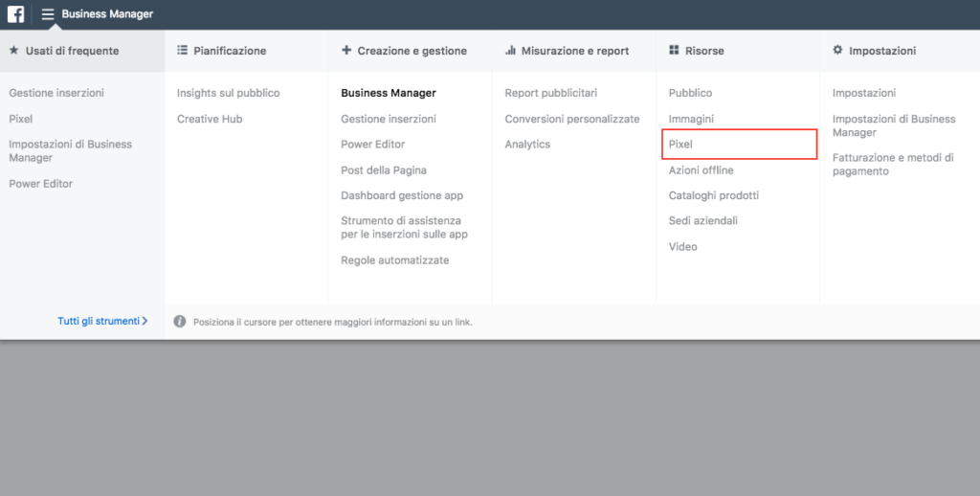Click the gear icon by Impostazioni header
This screenshot has height=496, width=980.
tap(837, 50)
